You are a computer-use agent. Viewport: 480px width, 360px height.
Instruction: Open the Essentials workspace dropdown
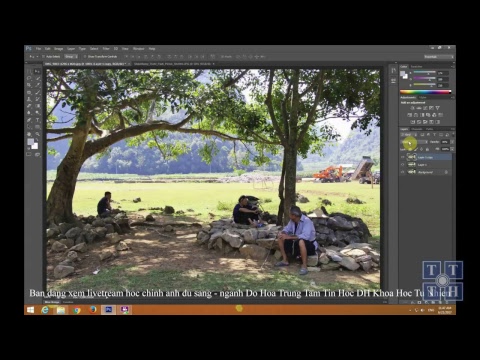439,57
